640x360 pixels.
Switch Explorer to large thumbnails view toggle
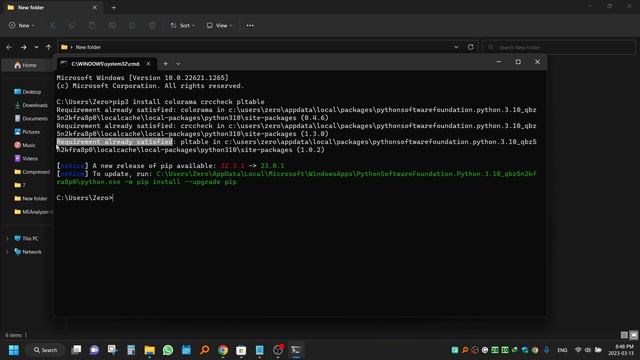(x=633, y=335)
